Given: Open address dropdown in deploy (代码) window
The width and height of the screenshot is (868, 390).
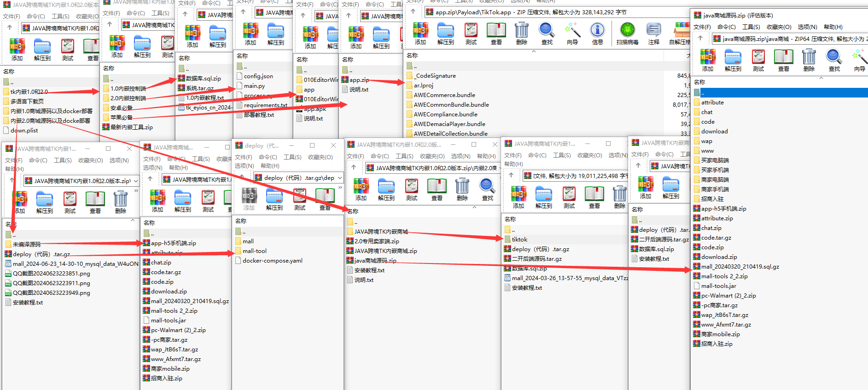Looking at the screenshot, I should coord(340,178).
